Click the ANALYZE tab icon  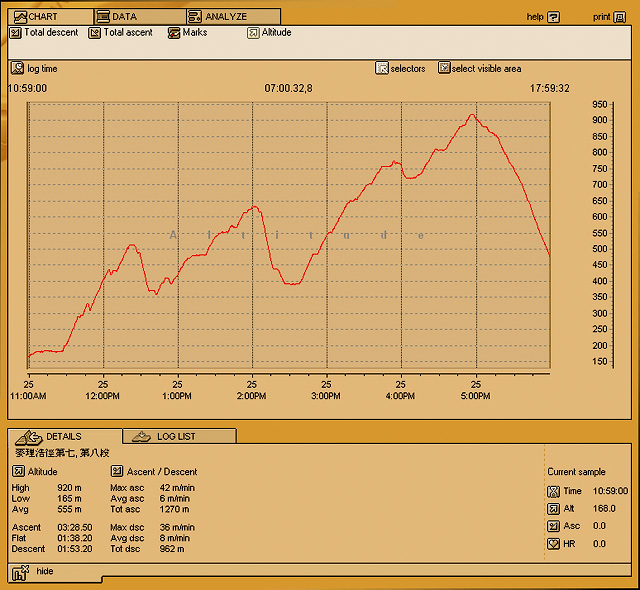click(195, 17)
